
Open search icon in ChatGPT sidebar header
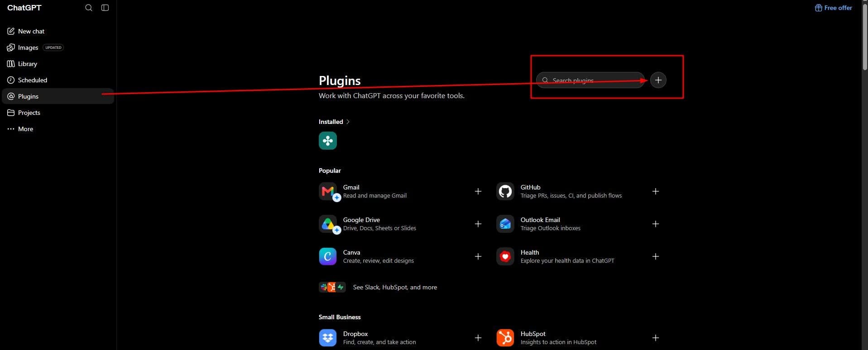point(89,8)
